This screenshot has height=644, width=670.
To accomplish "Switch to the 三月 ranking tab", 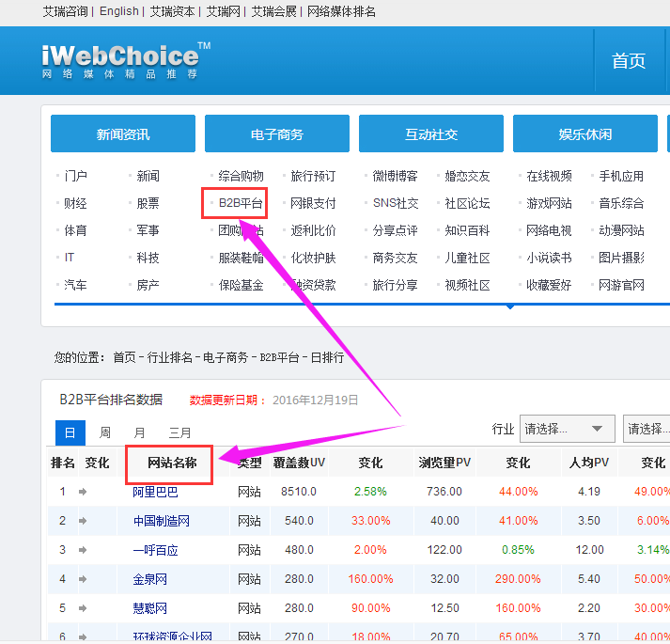I will point(179,432).
